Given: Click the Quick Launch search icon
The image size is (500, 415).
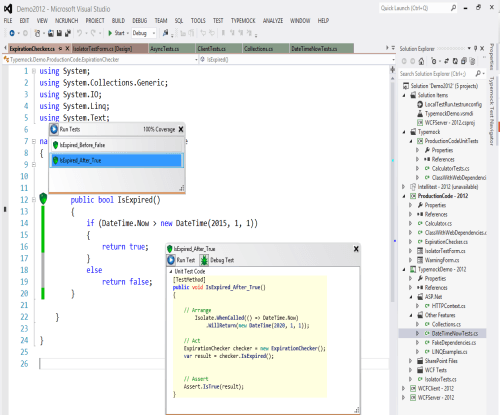Looking at the screenshot, I should pos(453,8).
